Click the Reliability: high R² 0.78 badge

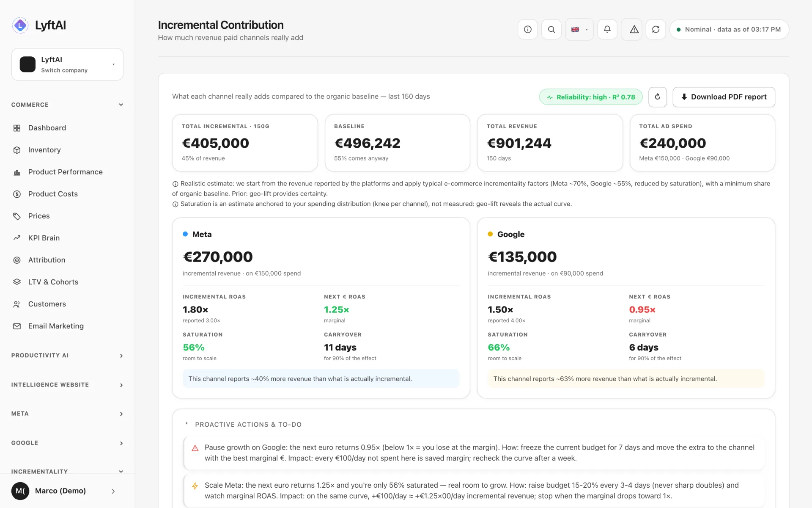(x=591, y=97)
